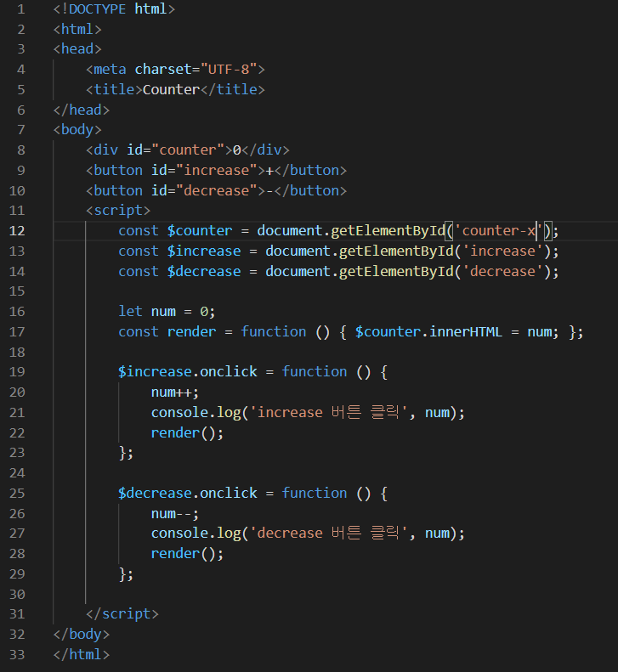
Task: Click 'let num = 0;' statement
Action: click(x=167, y=311)
